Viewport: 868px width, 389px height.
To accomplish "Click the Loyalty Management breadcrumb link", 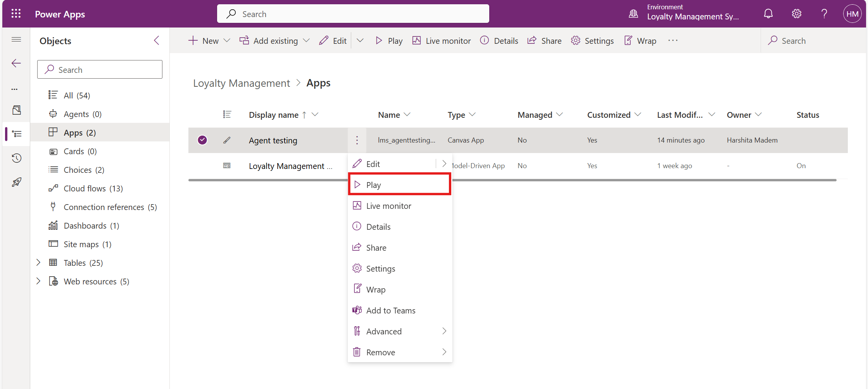I will pyautogui.click(x=241, y=83).
